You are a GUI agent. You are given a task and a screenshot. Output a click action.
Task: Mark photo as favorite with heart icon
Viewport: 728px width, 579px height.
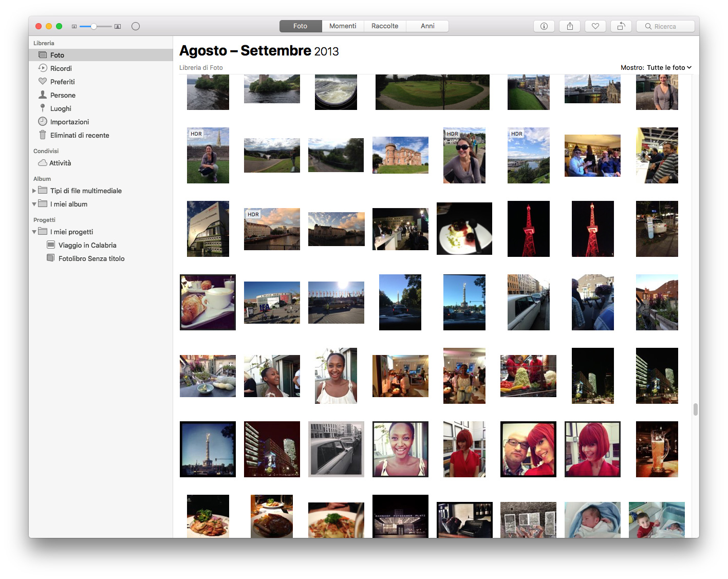[595, 26]
